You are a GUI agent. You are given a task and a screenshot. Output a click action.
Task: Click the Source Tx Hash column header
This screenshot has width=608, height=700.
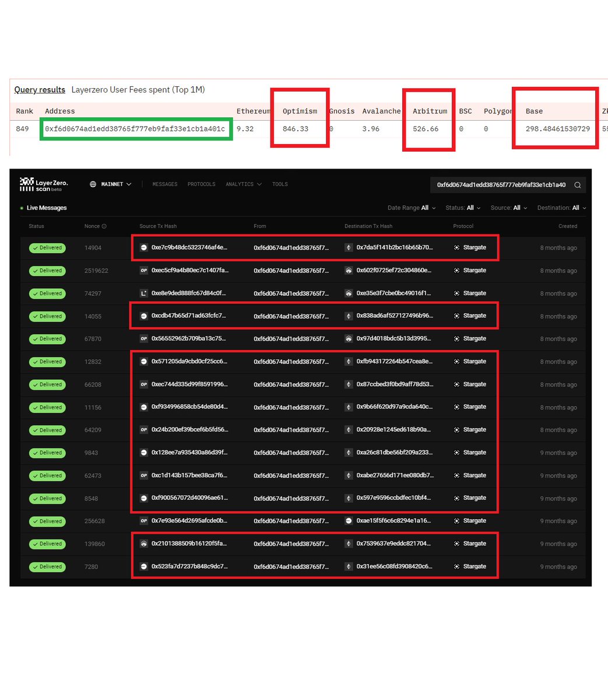coord(158,226)
